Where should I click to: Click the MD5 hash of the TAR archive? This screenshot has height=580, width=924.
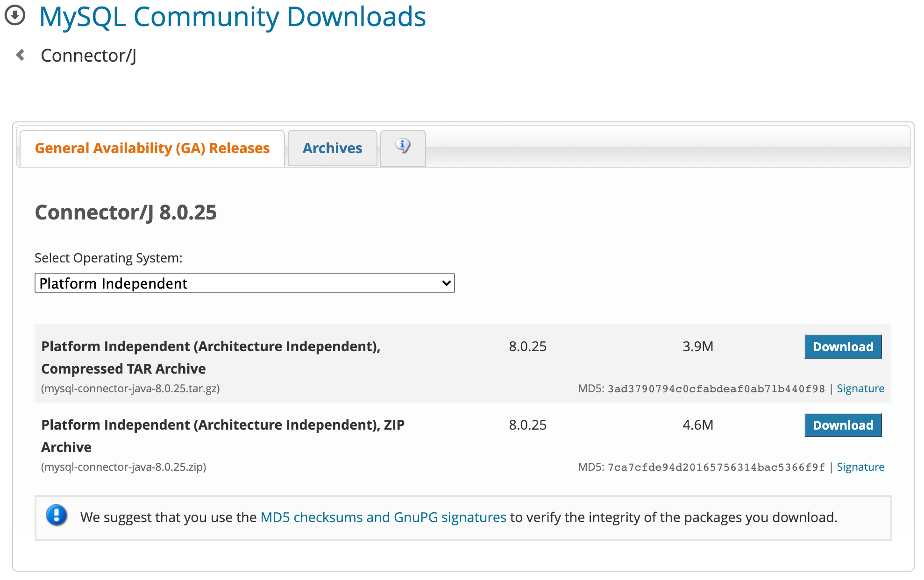(716, 389)
